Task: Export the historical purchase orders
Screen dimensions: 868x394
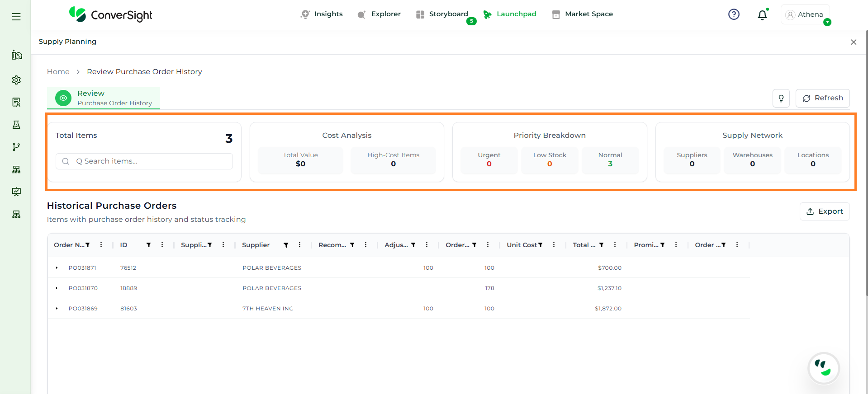Action: click(x=824, y=211)
